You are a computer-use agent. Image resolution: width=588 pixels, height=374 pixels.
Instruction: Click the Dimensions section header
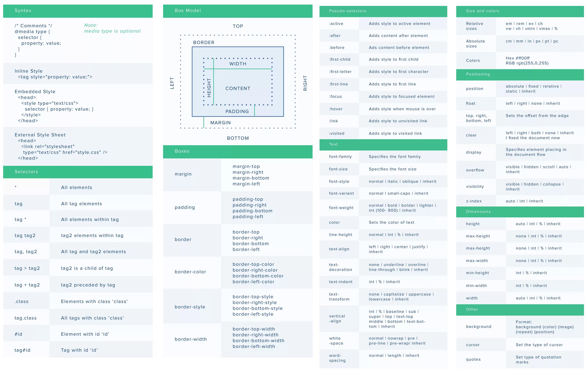478,212
